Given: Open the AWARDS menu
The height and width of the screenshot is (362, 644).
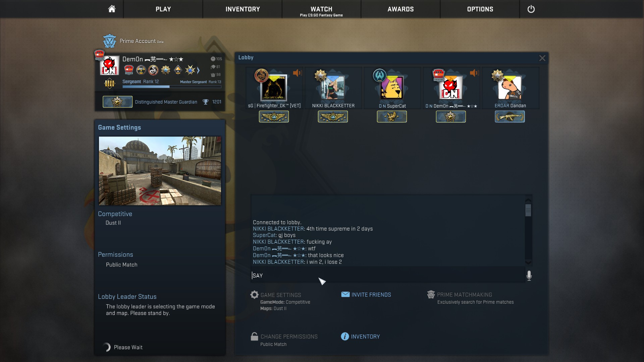Looking at the screenshot, I should coord(400,9).
